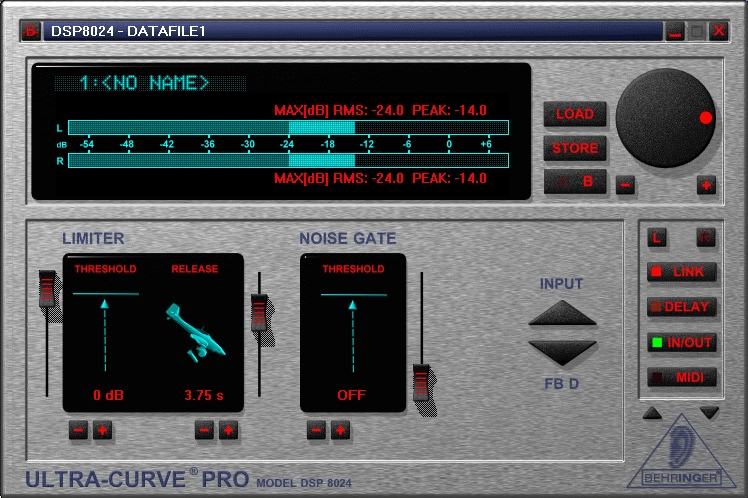
Task: Increase limiter threshold with plus button
Action: point(102,430)
